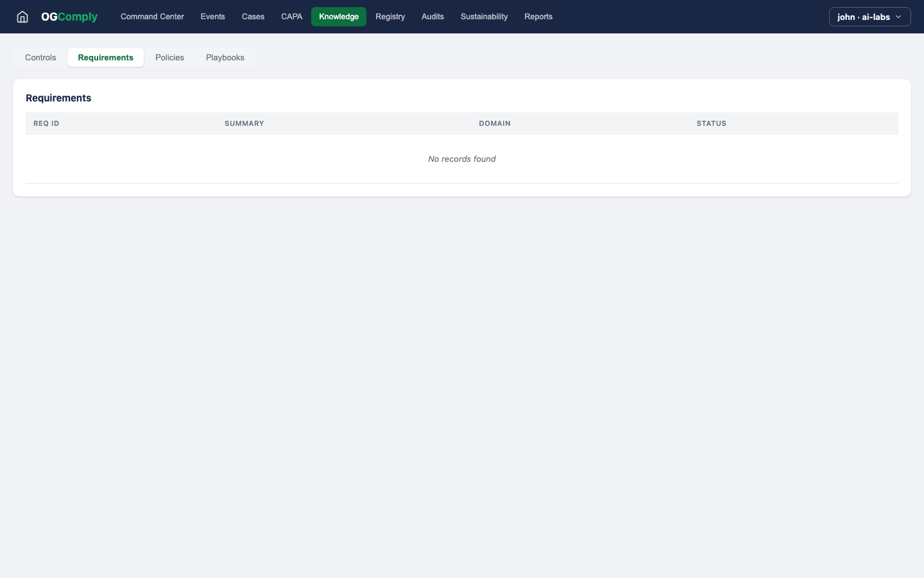Click the home icon in navbar
Screen dimensions: 924x578
22,17
